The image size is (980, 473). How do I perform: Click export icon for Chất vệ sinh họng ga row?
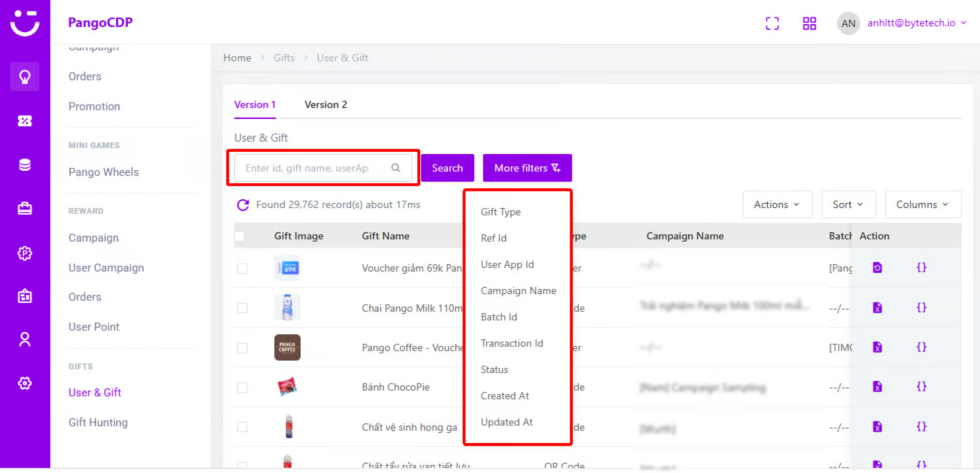(877, 427)
